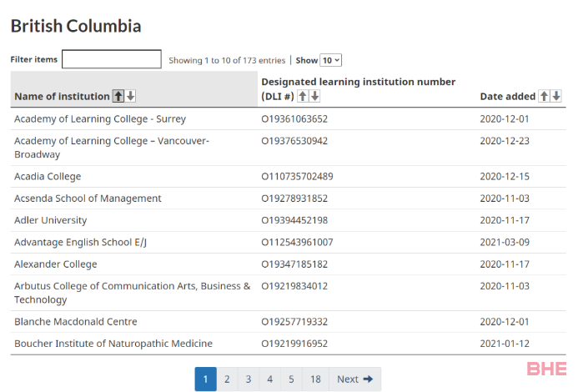Click the Filter items input field
The height and width of the screenshot is (392, 583).
pyautogui.click(x=112, y=59)
